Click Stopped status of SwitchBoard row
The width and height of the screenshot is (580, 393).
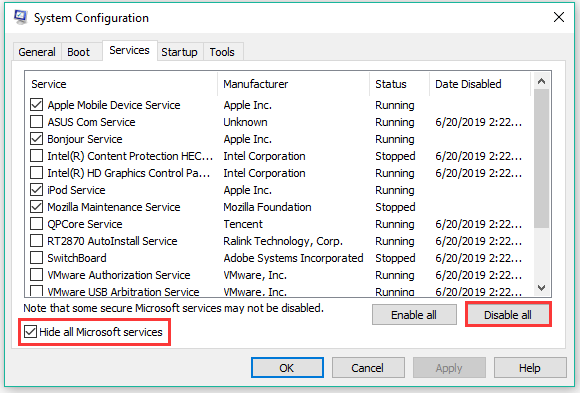[x=395, y=258]
